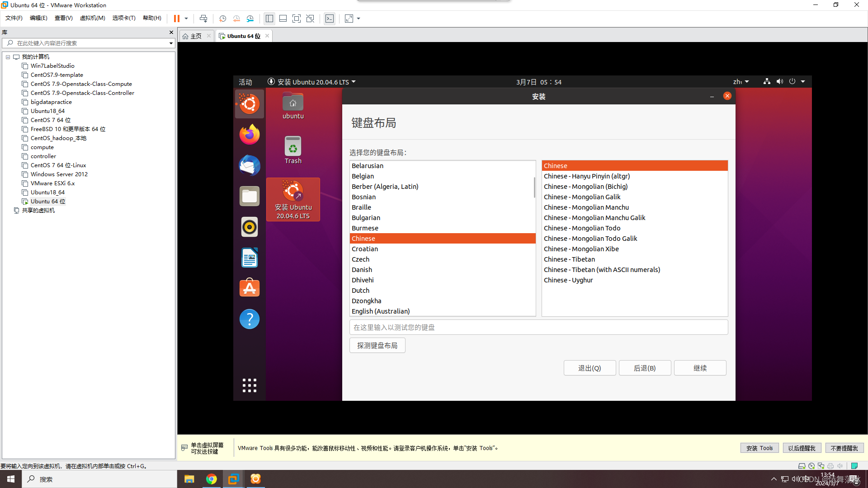Toggle the library sidebar view icon
The height and width of the screenshot is (488, 868).
pos(269,19)
